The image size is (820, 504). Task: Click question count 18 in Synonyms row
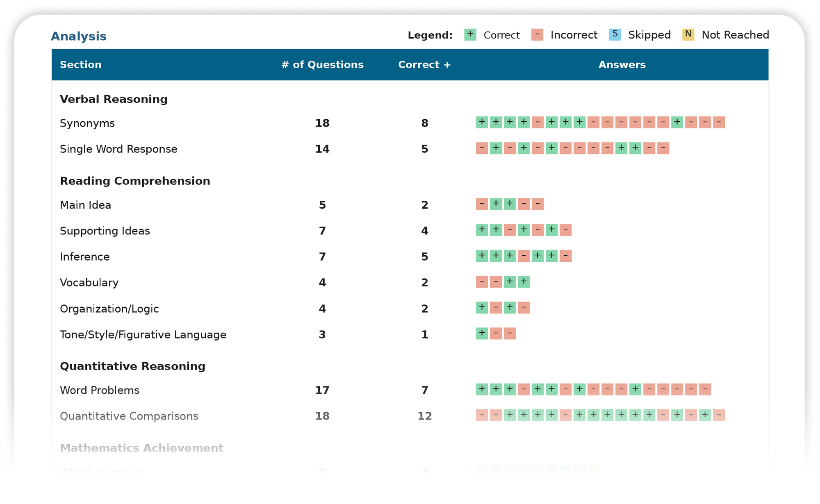[322, 123]
